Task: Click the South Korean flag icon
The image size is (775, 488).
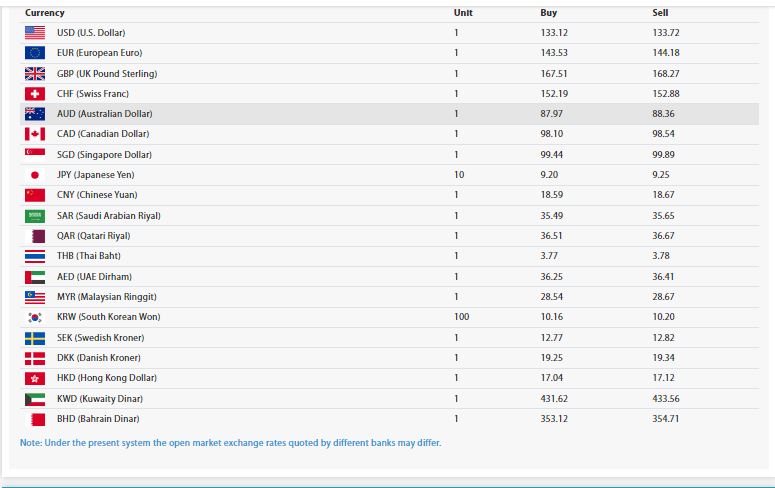Action: tap(35, 317)
